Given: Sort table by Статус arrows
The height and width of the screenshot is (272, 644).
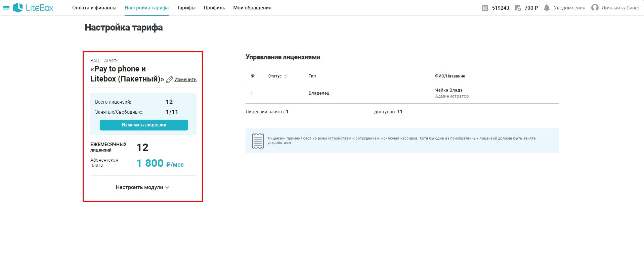Looking at the screenshot, I should click(285, 76).
